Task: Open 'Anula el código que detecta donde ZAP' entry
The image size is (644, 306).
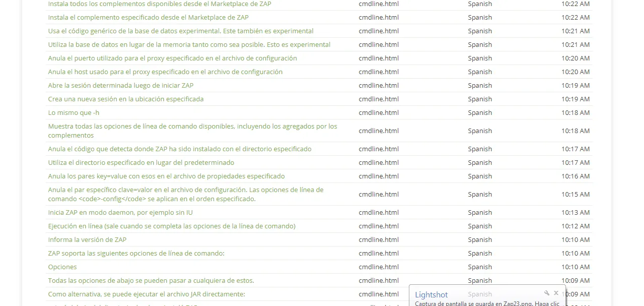Action: [x=180, y=149]
